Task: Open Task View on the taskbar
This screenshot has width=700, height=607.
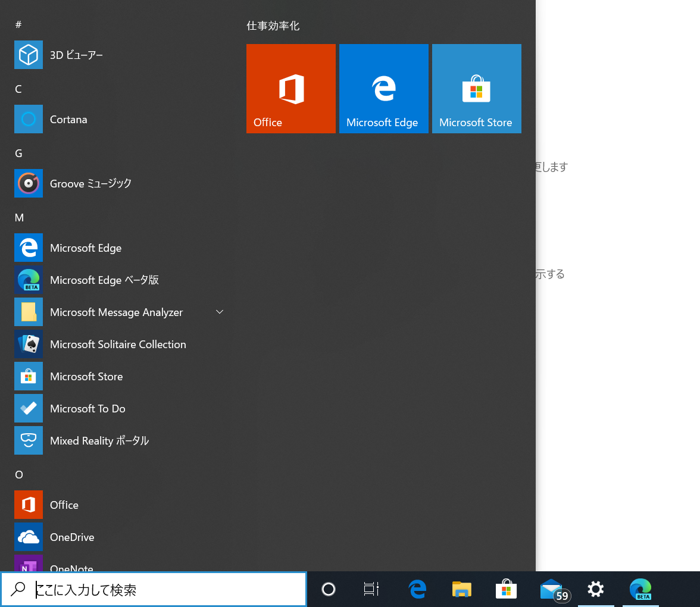Action: pyautogui.click(x=371, y=589)
